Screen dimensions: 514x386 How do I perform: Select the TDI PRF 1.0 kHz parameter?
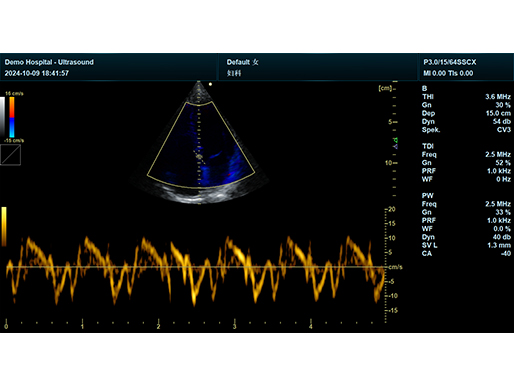click(466, 171)
